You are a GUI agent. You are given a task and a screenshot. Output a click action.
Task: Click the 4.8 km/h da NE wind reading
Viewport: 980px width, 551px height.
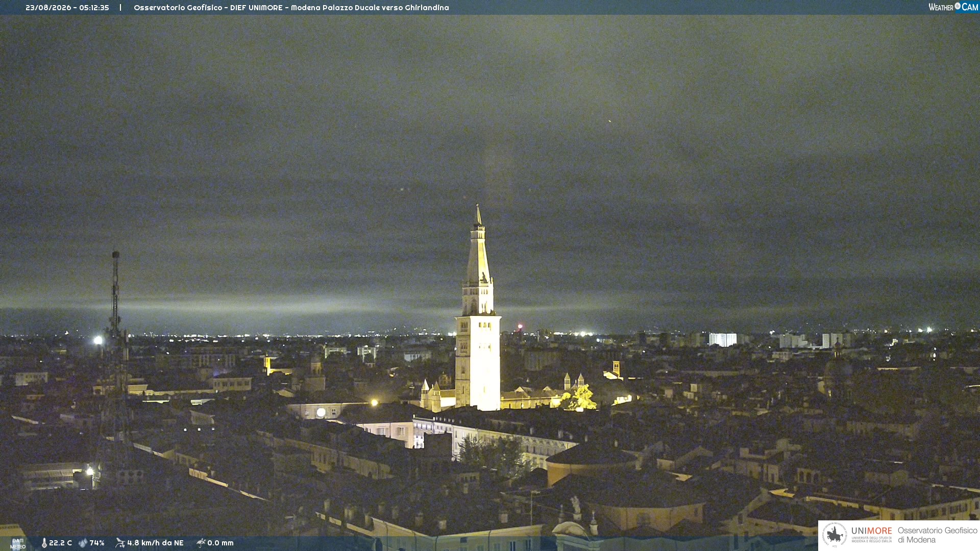(155, 543)
